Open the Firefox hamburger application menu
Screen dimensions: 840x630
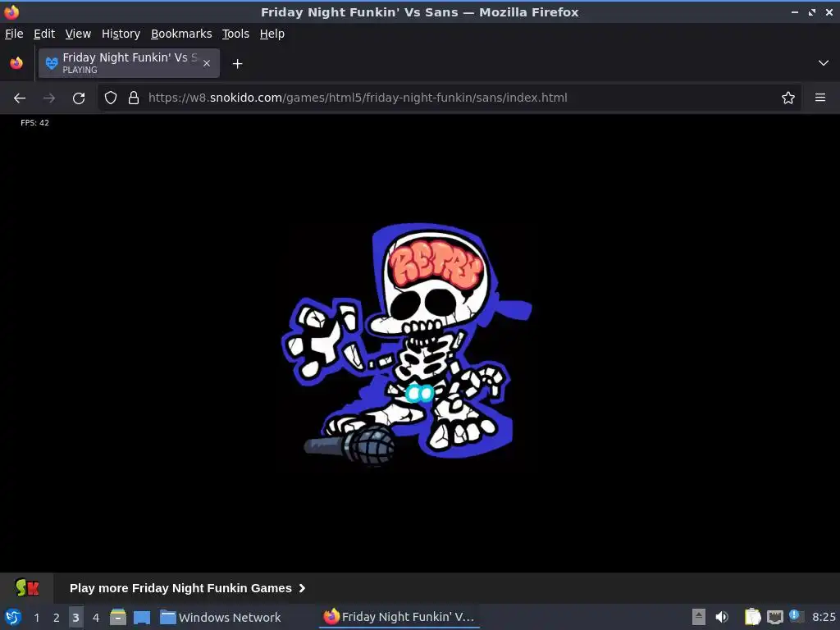pos(820,98)
